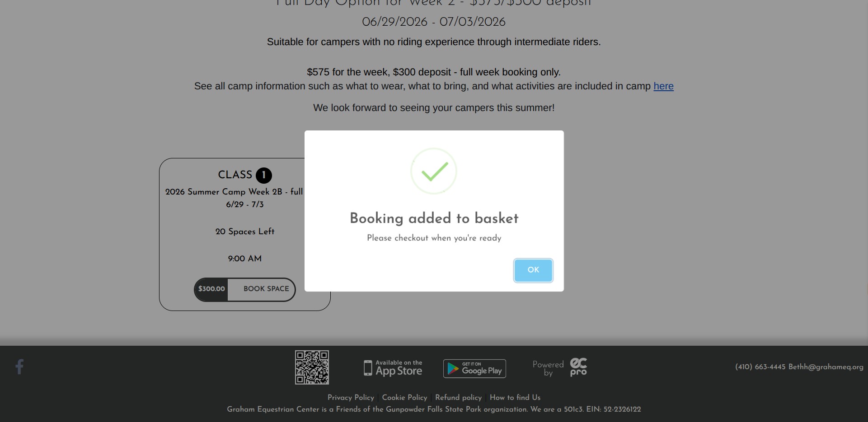This screenshot has height=422, width=868.
Task: Click the green checkmark success icon
Action: [x=434, y=171]
